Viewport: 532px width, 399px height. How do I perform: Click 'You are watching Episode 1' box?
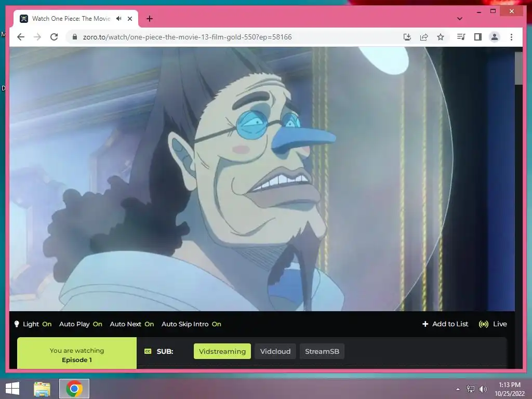click(77, 353)
